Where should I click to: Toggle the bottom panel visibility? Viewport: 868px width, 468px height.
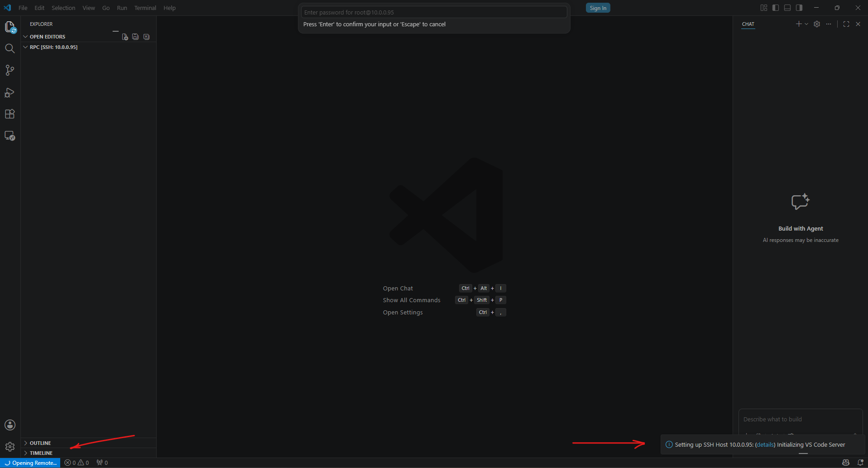pos(787,8)
